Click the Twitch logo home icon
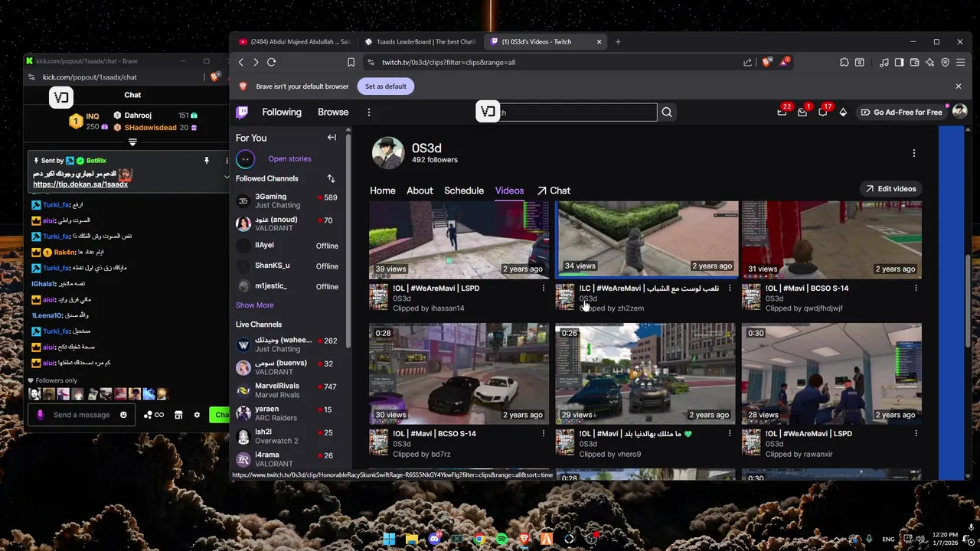 pyautogui.click(x=242, y=112)
